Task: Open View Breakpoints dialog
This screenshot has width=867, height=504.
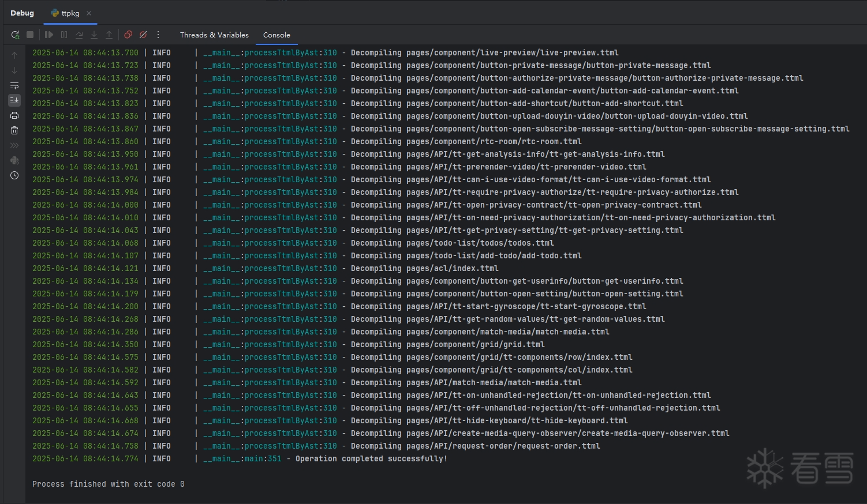Action: coord(128,35)
